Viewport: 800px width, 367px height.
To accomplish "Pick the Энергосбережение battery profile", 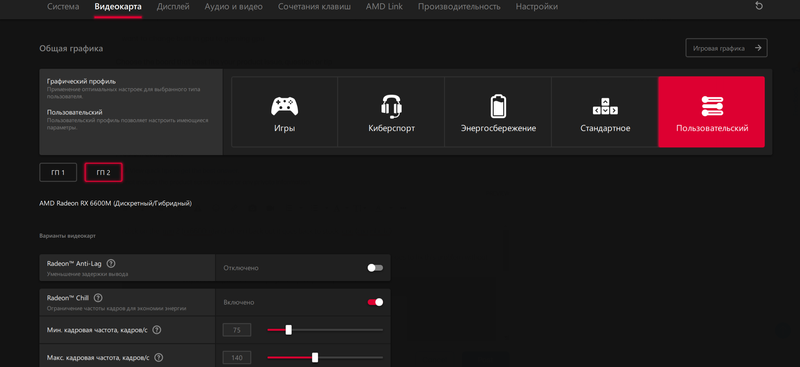I will 498,112.
